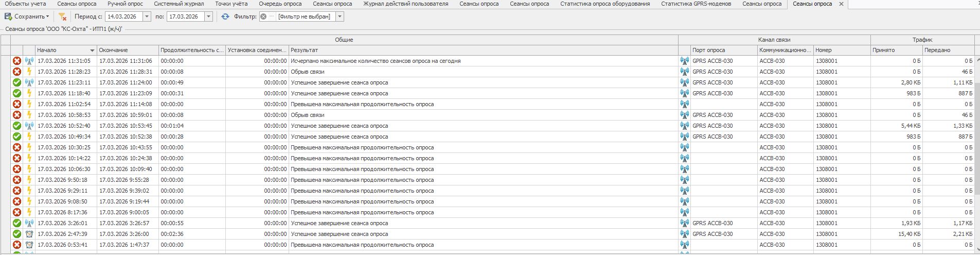This screenshot has height=255, width=980.
Task: Click the alarm clock icon in row 2:47:39
Action: 29,234
